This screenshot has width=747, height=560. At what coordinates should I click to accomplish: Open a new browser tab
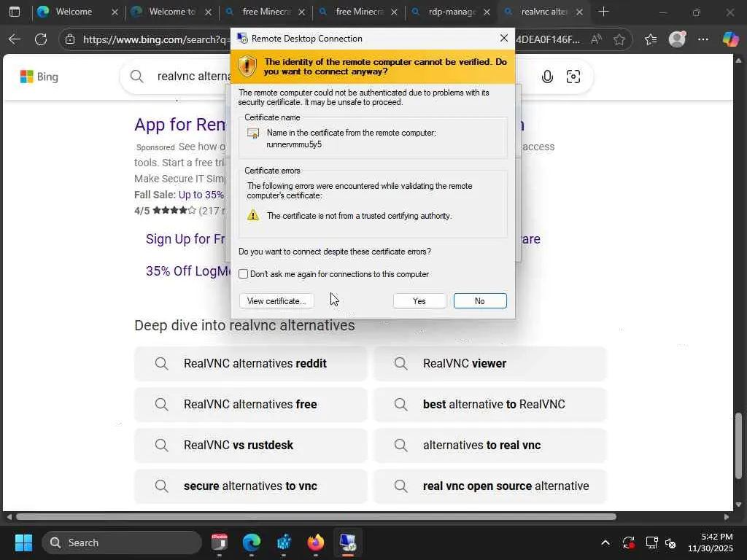tap(603, 12)
